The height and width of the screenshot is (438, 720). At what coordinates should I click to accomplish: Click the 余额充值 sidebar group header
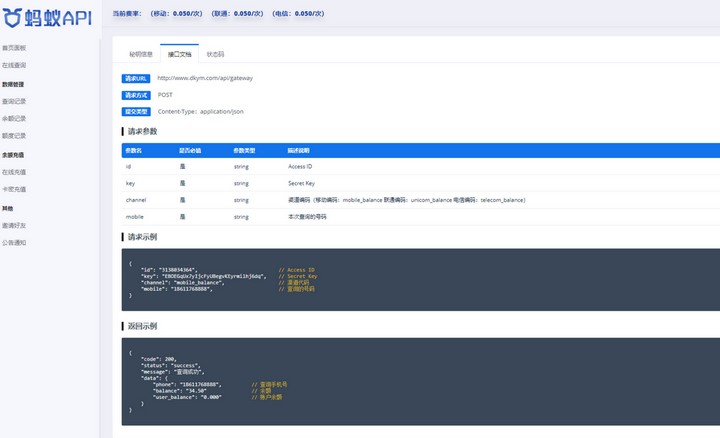click(13, 155)
